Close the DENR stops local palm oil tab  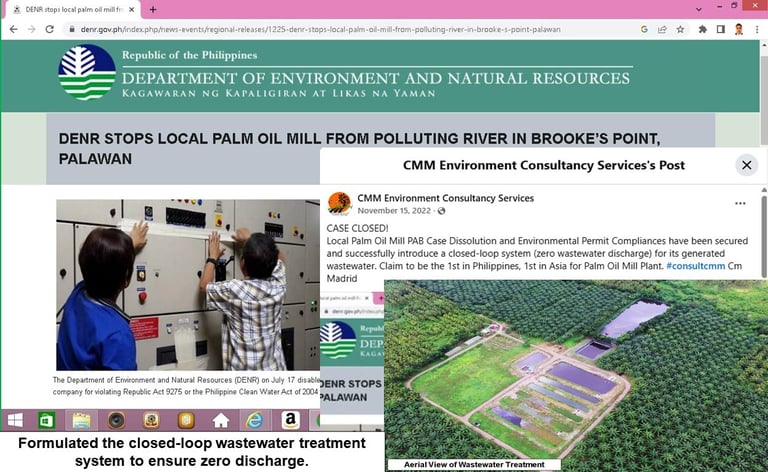[131, 9]
